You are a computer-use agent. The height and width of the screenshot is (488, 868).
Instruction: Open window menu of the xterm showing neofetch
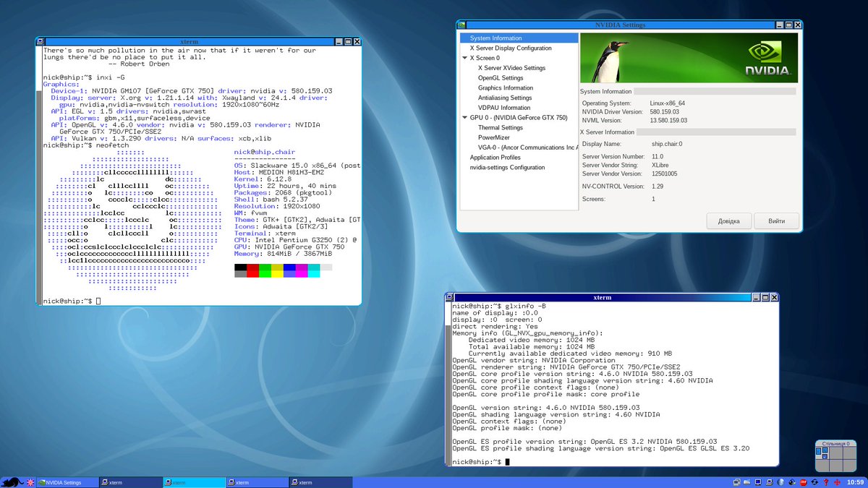(42, 43)
